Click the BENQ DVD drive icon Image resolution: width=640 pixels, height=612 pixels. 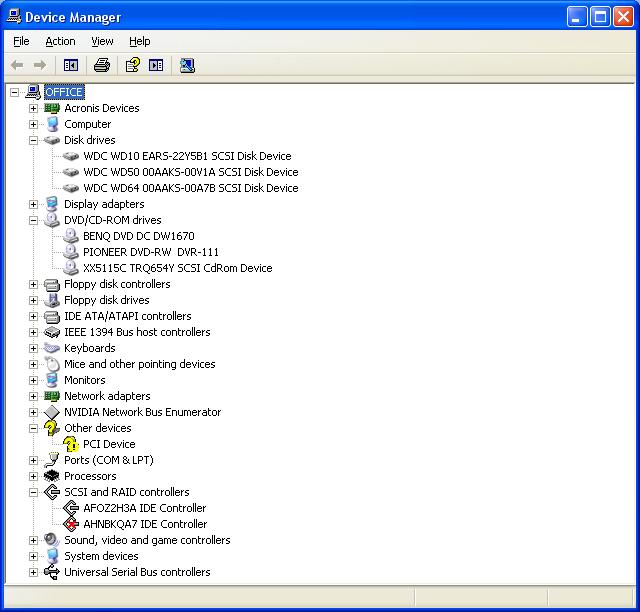[x=71, y=236]
